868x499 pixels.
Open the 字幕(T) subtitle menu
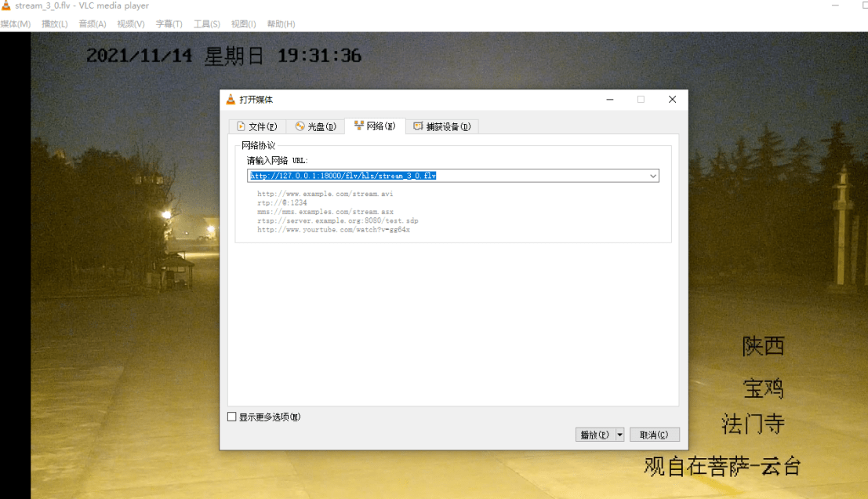(169, 24)
